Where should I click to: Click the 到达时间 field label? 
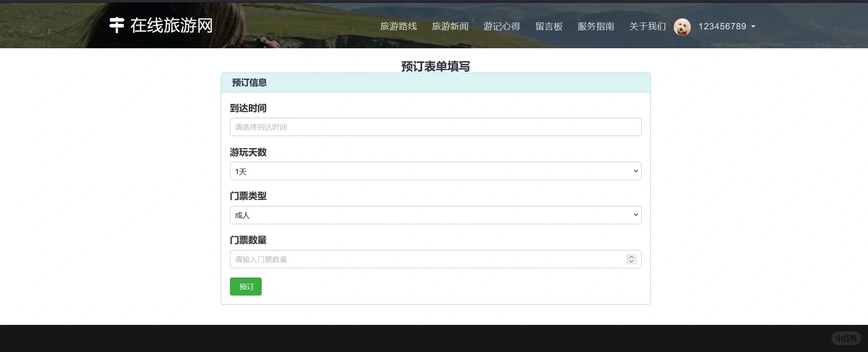click(x=248, y=108)
